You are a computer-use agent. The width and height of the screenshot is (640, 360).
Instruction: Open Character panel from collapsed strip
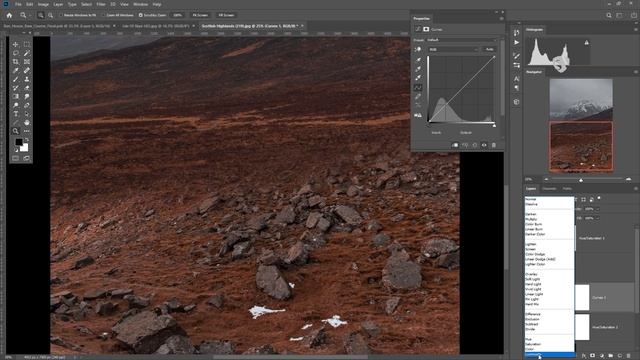tap(516, 78)
